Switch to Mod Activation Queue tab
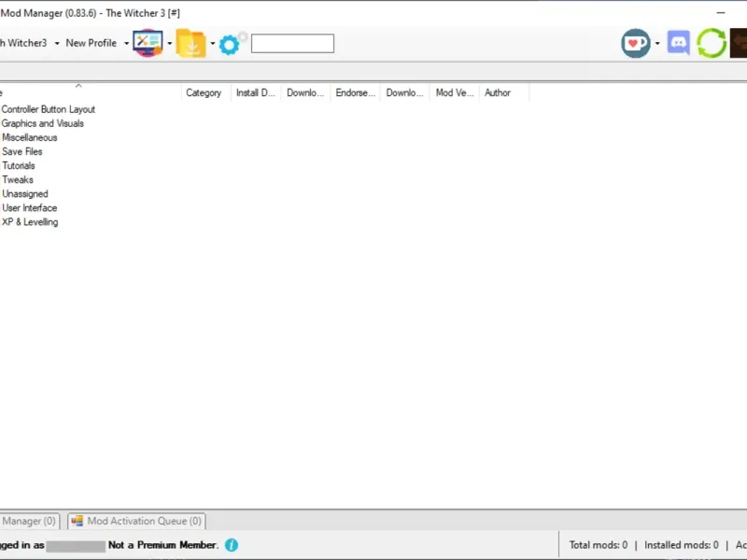Image resolution: width=747 pixels, height=560 pixels. pos(136,521)
